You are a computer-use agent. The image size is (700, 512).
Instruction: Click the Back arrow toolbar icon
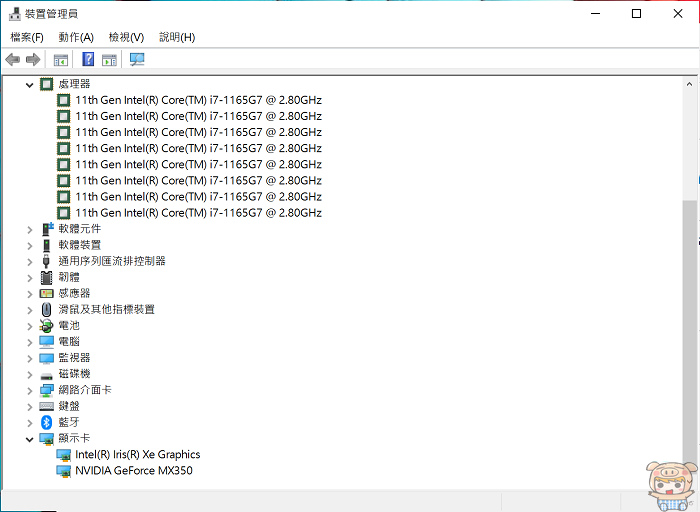12,59
